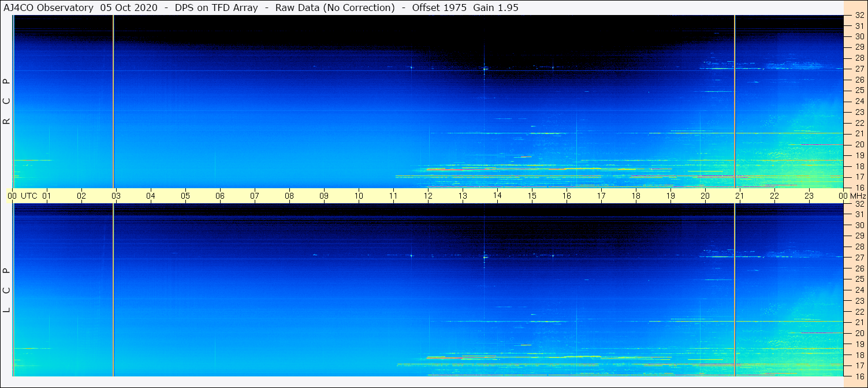Pick the "22" hour mark on time axis
The height and width of the screenshot is (388, 868).
pyautogui.click(x=774, y=196)
